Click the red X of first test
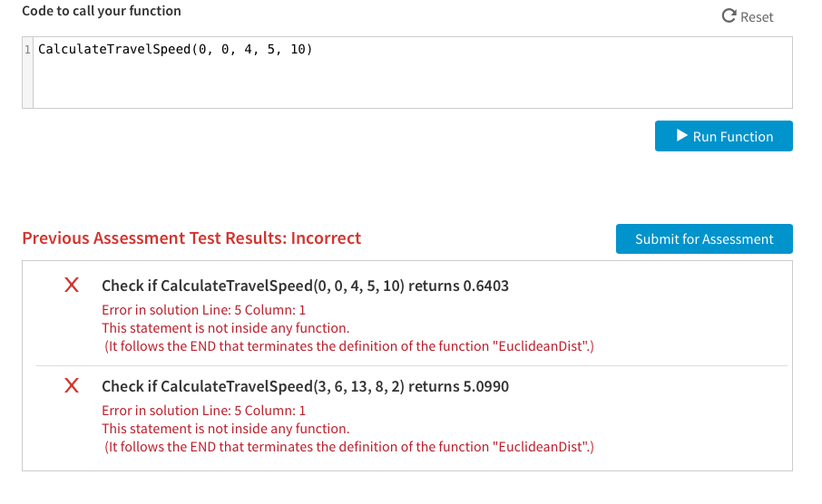Screen dimensions: 822x504 [x=72, y=285]
